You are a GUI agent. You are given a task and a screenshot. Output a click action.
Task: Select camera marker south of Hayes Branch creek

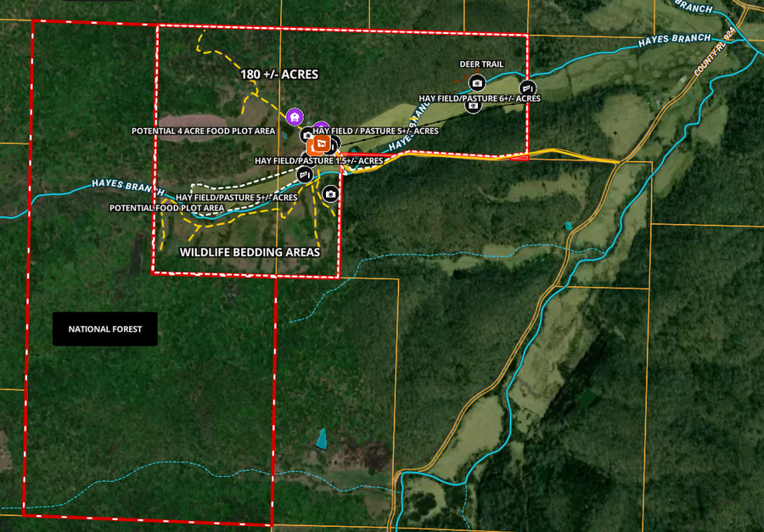[x=331, y=194]
